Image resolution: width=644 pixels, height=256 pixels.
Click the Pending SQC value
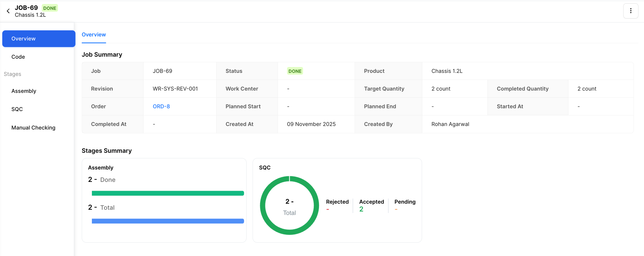(x=396, y=209)
